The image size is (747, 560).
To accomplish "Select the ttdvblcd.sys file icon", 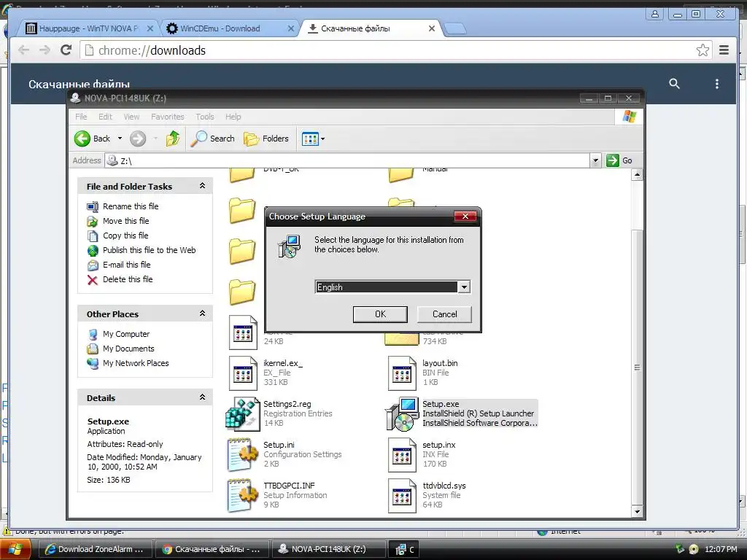I will 402,495.
